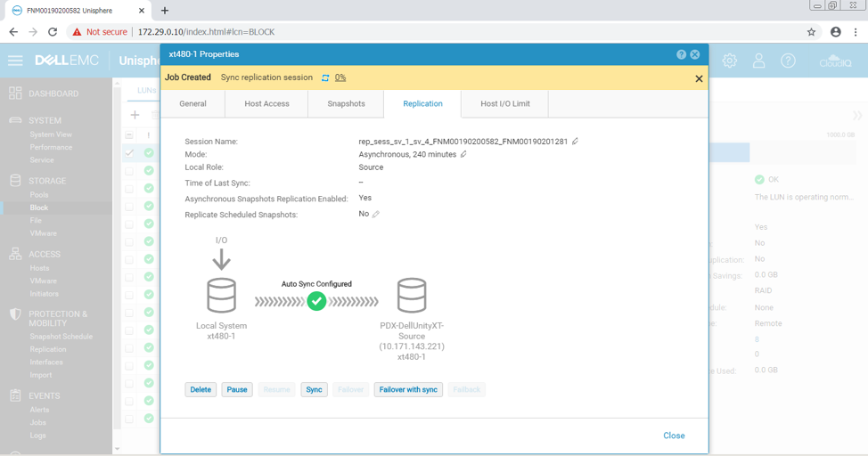Bookmark this page with star icon
868x456 pixels.
(811, 32)
